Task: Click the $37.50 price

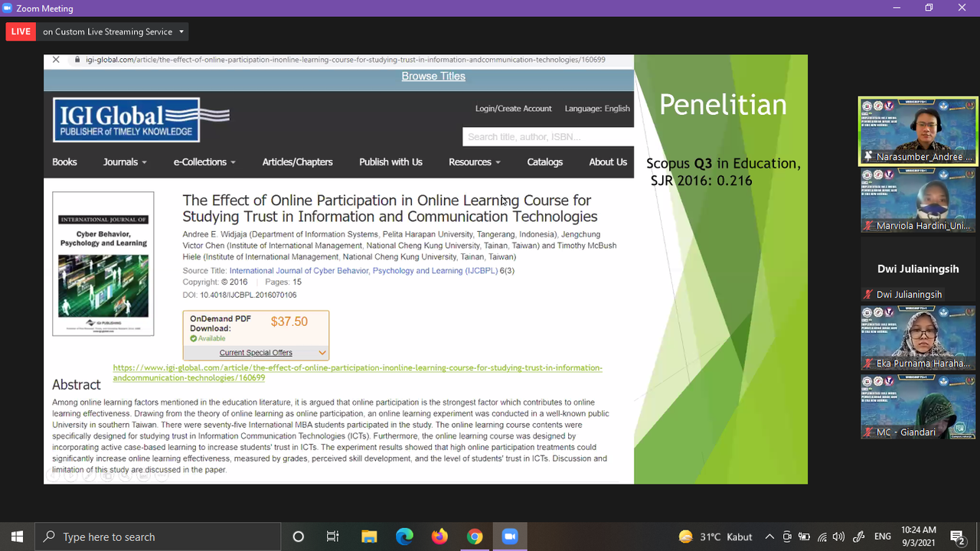Action: click(289, 321)
